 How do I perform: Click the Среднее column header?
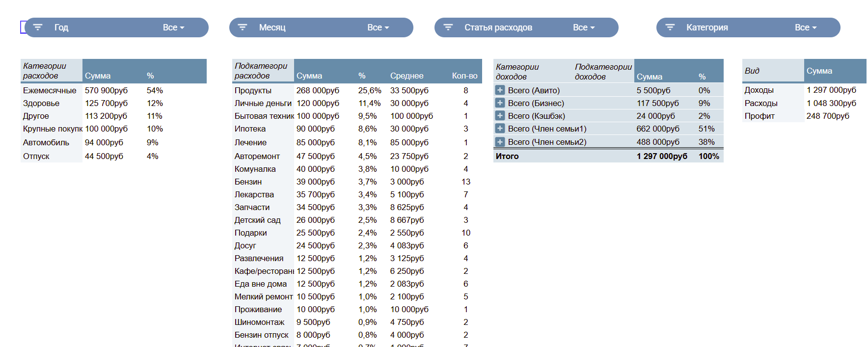407,76
